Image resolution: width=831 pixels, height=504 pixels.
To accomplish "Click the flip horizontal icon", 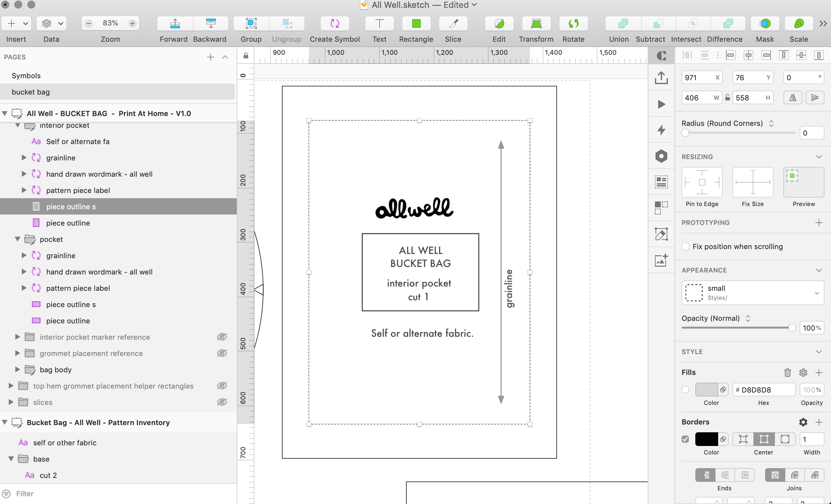I will [x=793, y=98].
